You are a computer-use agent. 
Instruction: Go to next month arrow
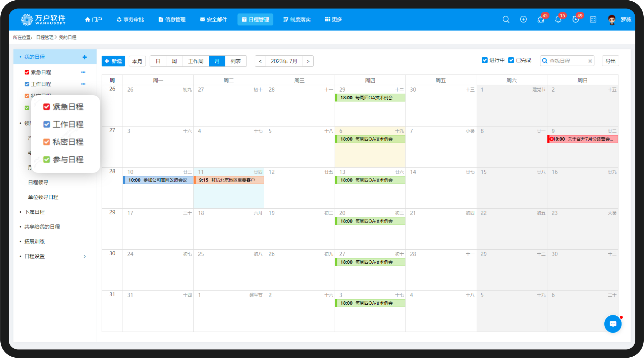308,61
